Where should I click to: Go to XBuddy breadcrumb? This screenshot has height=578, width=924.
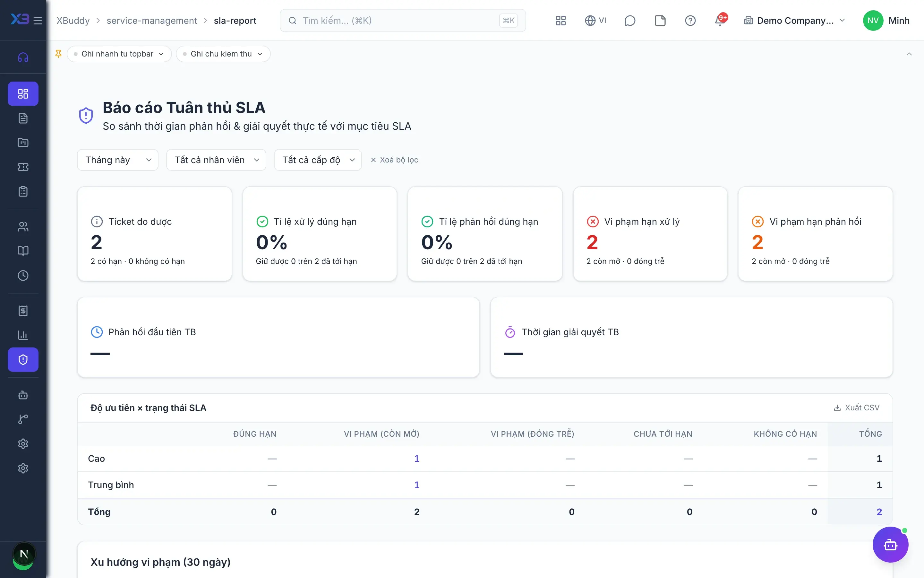coord(73,21)
